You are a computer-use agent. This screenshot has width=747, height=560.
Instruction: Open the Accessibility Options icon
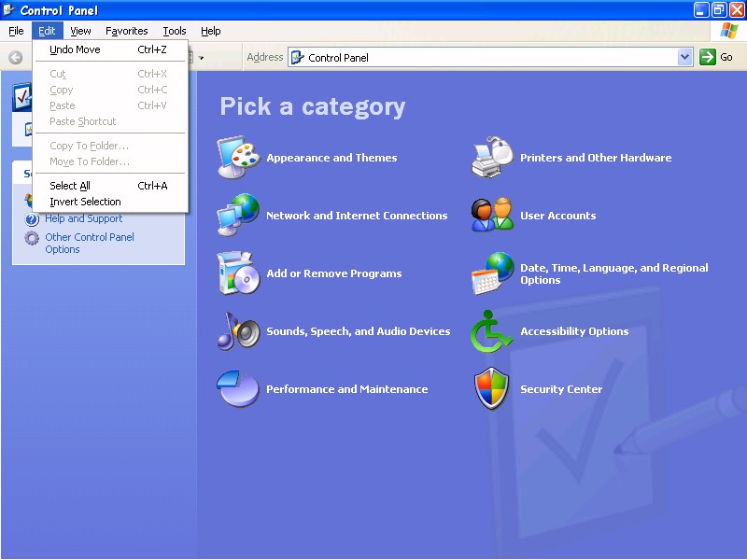492,331
